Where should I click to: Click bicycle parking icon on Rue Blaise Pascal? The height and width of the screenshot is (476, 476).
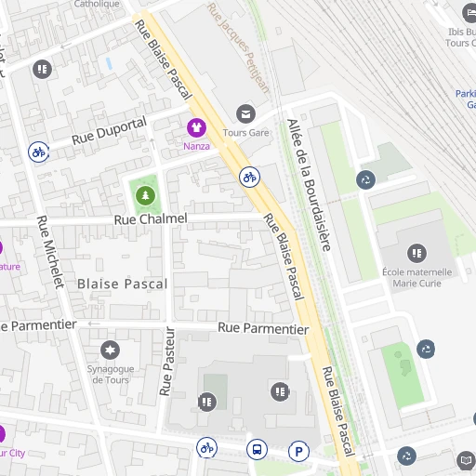(x=249, y=177)
